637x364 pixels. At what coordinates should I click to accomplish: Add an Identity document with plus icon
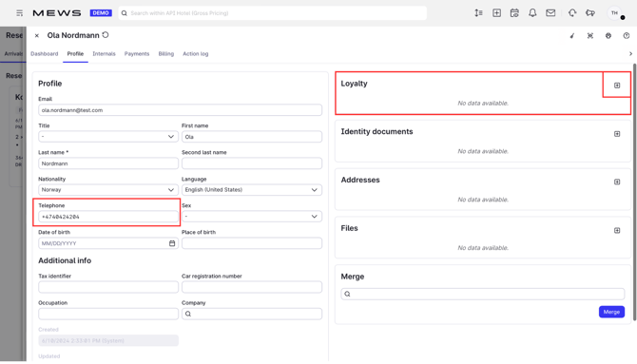click(617, 134)
